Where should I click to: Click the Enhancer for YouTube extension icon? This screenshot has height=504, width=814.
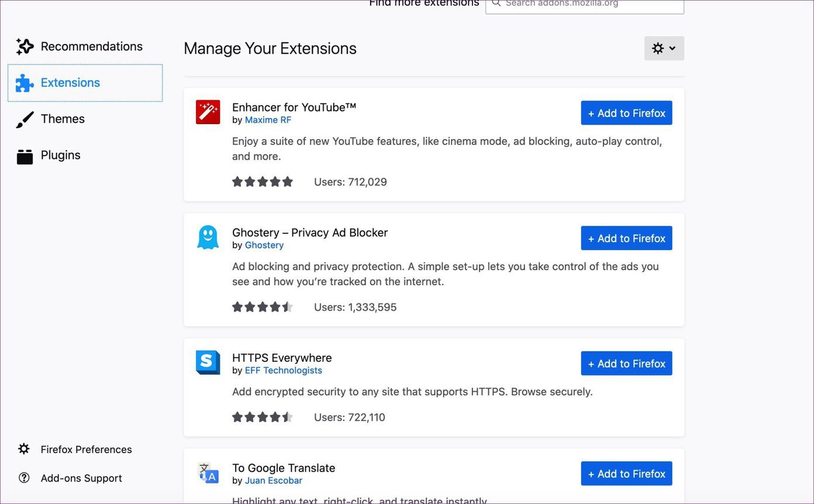[x=208, y=112]
